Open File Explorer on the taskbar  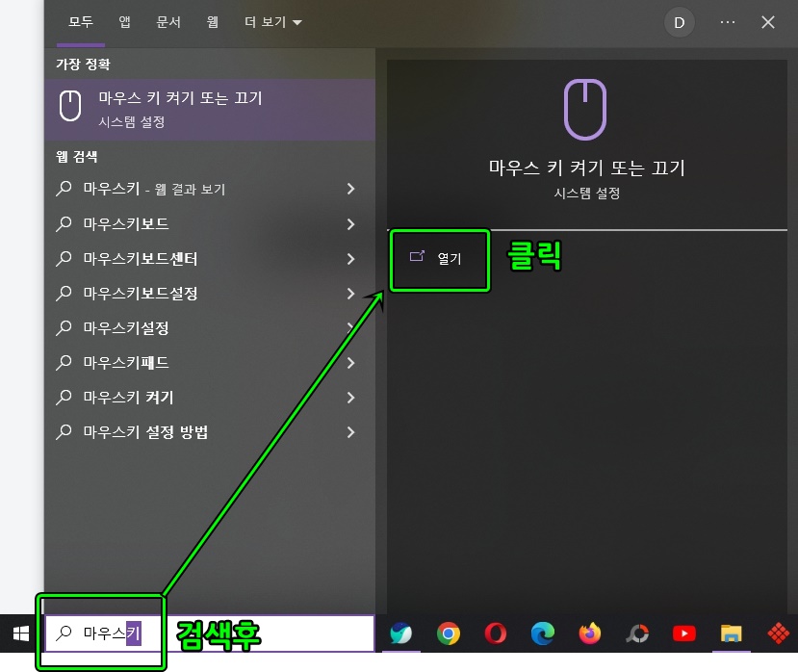pyautogui.click(x=731, y=633)
